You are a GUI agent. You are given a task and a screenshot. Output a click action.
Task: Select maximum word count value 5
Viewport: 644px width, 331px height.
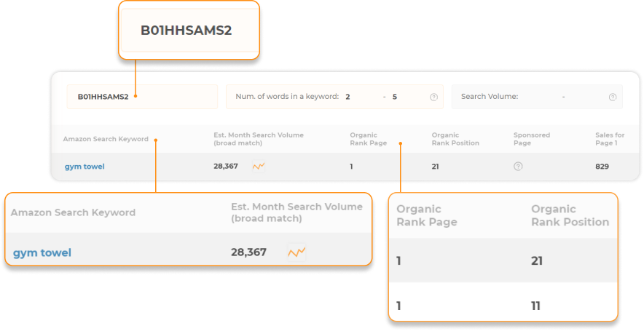tap(395, 97)
